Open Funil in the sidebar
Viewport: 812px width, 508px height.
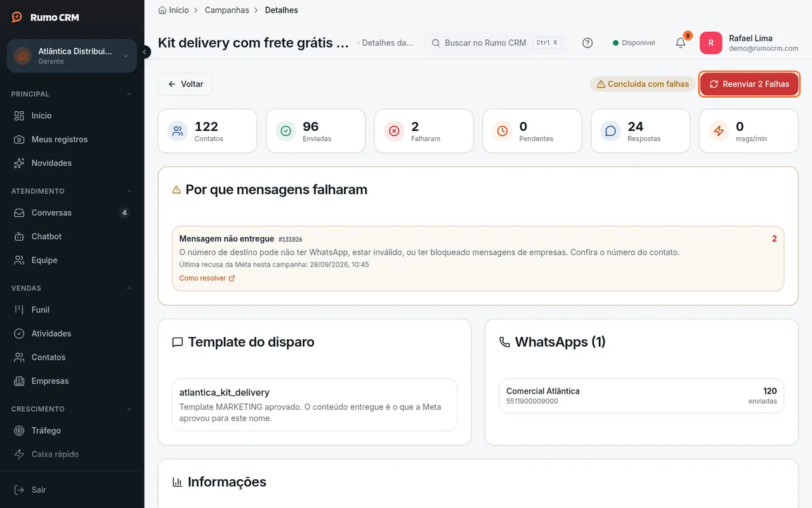tap(72, 310)
